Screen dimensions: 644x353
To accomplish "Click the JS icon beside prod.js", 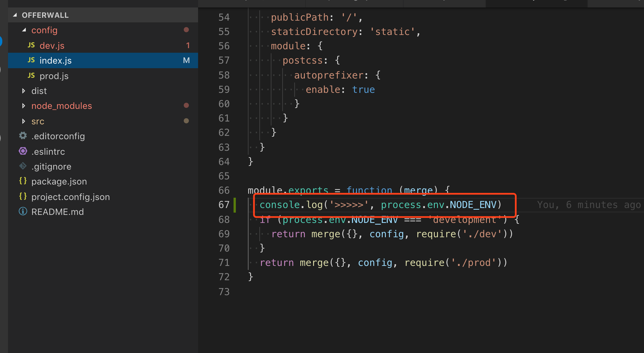I will point(31,76).
